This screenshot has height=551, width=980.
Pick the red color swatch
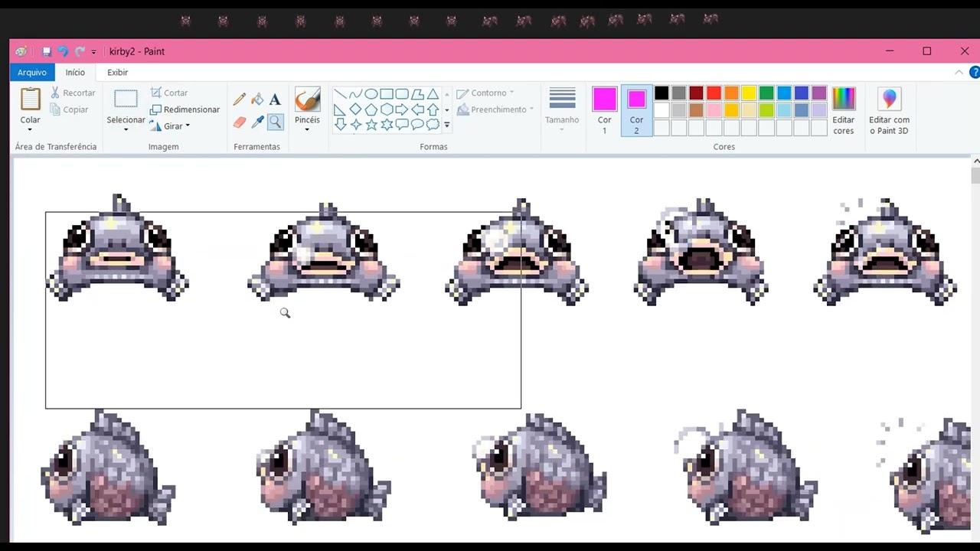[x=714, y=93]
